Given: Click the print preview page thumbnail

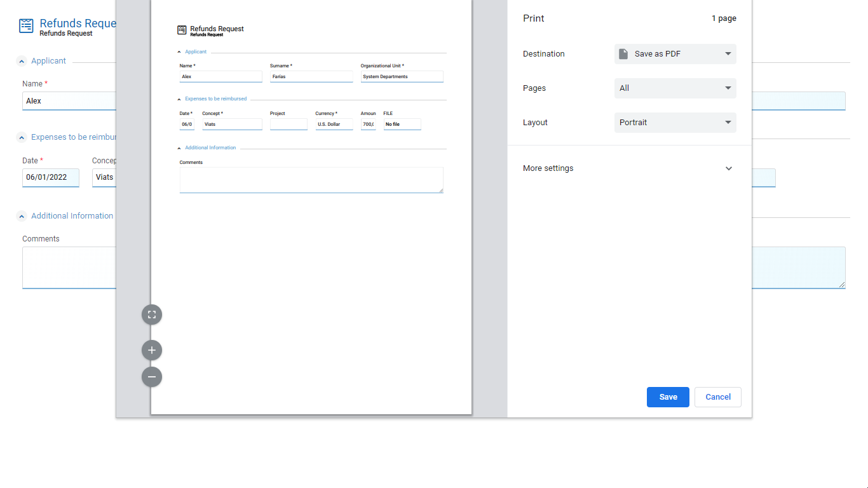Looking at the screenshot, I should click(x=311, y=286).
